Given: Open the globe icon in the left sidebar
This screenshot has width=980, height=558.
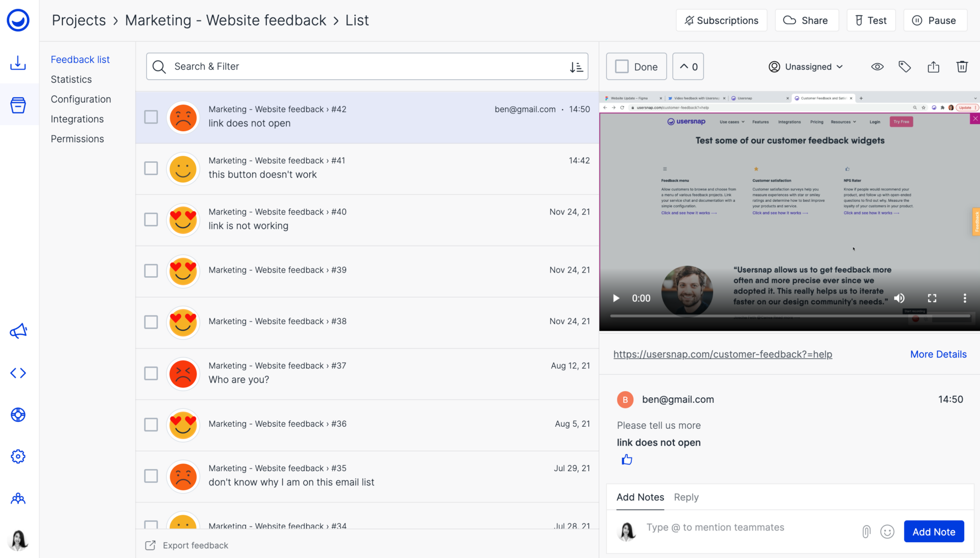Looking at the screenshot, I should (18, 415).
